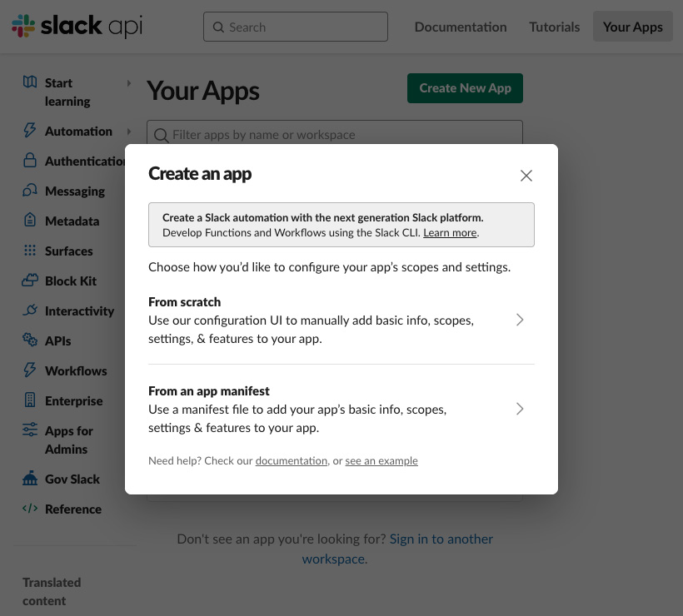Click the Workflows lightning icon
Image resolution: width=683 pixels, height=616 pixels.
coord(30,370)
